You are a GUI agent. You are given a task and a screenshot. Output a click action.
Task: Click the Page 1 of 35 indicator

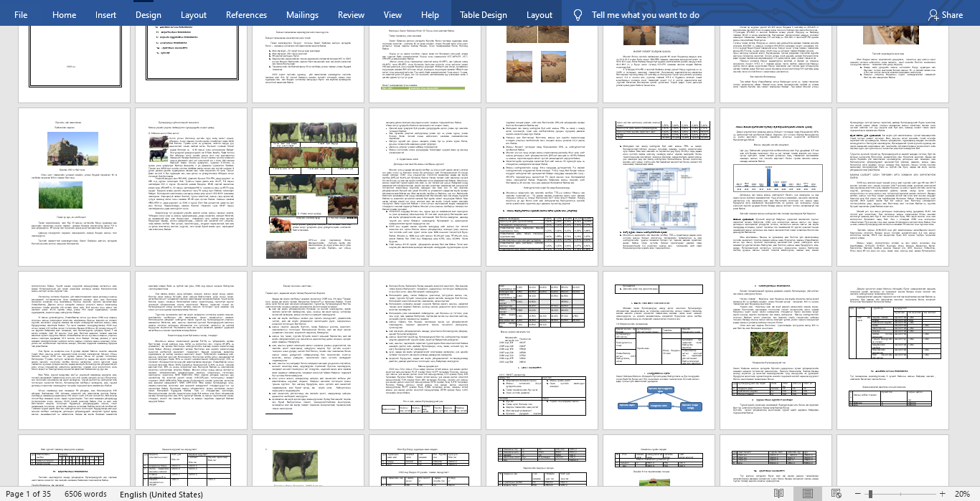[x=28, y=494]
